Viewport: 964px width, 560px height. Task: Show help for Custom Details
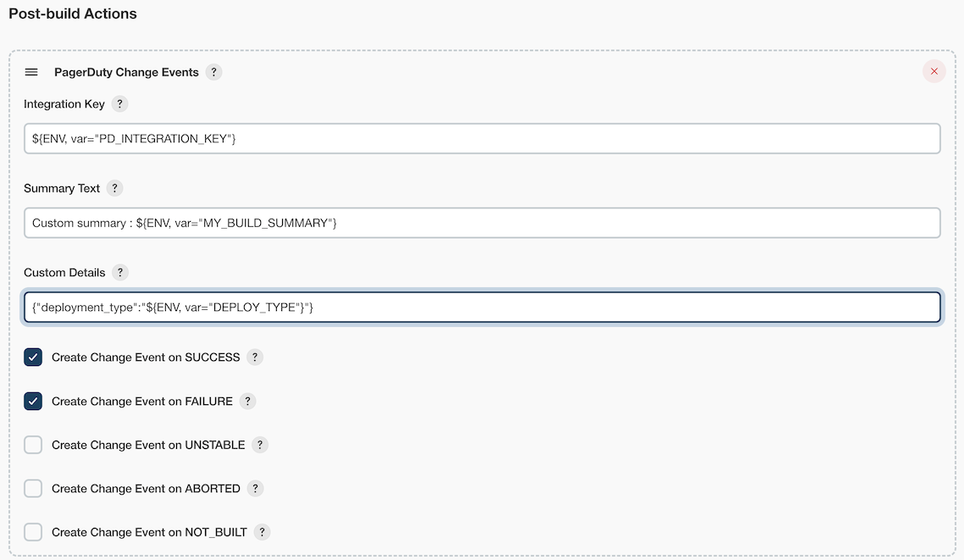pos(120,272)
